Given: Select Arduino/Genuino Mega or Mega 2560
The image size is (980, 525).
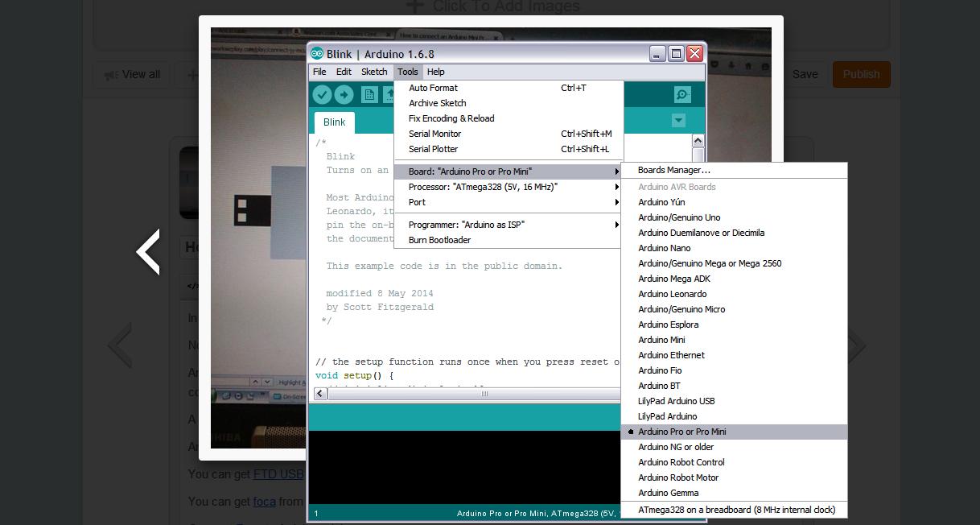Looking at the screenshot, I should [x=734, y=263].
